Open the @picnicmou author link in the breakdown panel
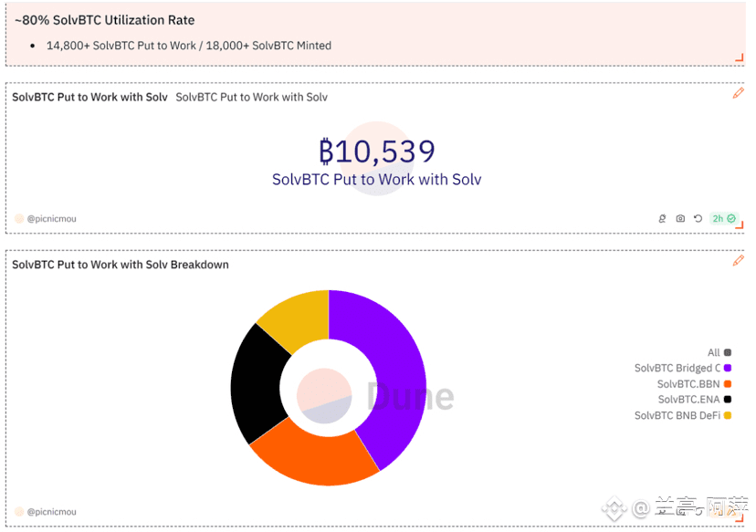 [x=52, y=512]
